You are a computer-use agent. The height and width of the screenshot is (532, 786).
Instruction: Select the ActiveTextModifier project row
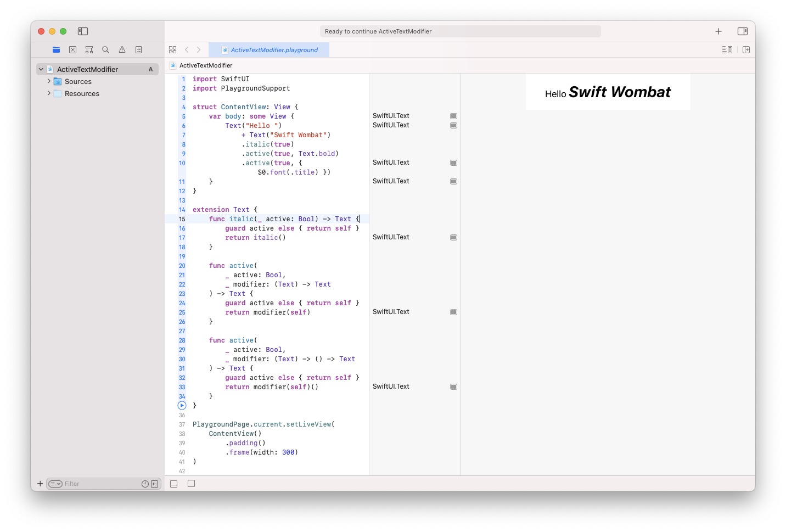[97, 69]
